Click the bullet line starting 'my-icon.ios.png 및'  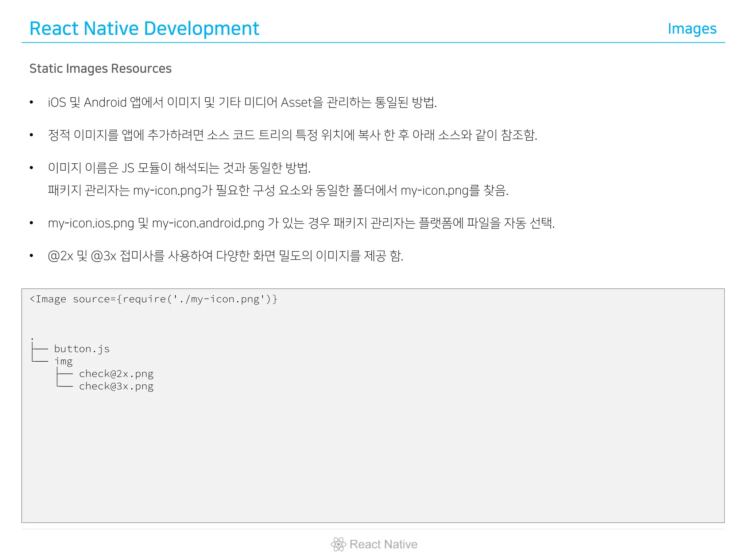point(301,223)
